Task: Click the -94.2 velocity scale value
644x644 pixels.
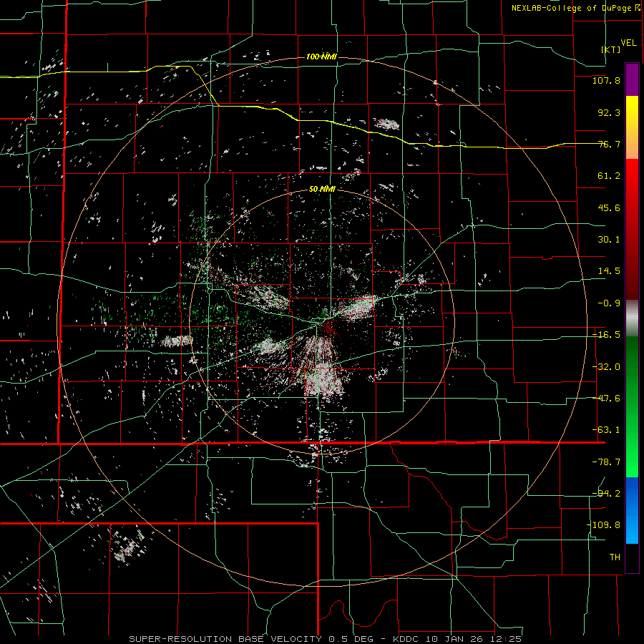Action: tap(606, 493)
